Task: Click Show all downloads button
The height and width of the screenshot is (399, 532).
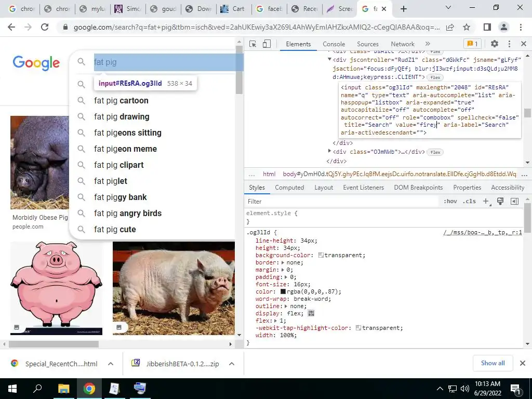Action: 493,363
